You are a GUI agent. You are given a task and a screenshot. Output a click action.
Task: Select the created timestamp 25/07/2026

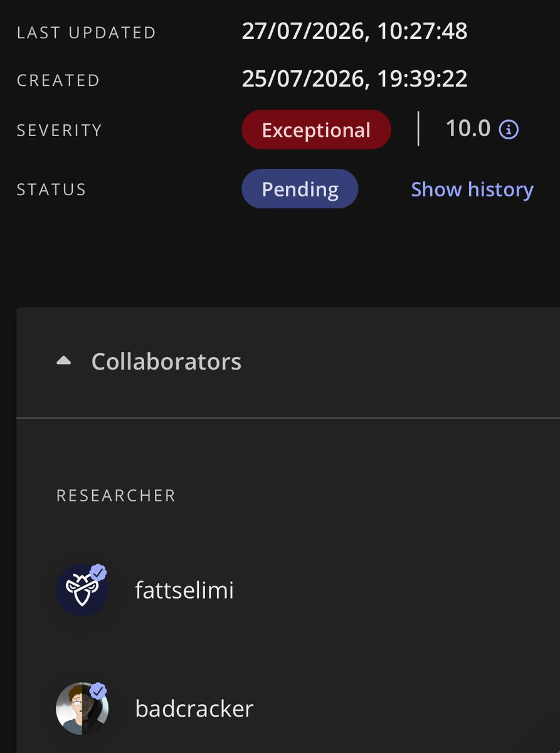pos(354,79)
